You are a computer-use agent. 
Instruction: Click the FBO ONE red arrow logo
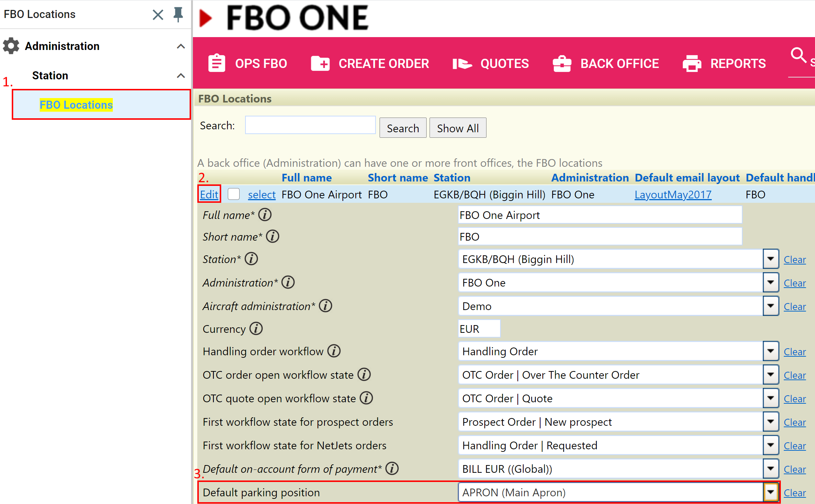[x=205, y=18]
